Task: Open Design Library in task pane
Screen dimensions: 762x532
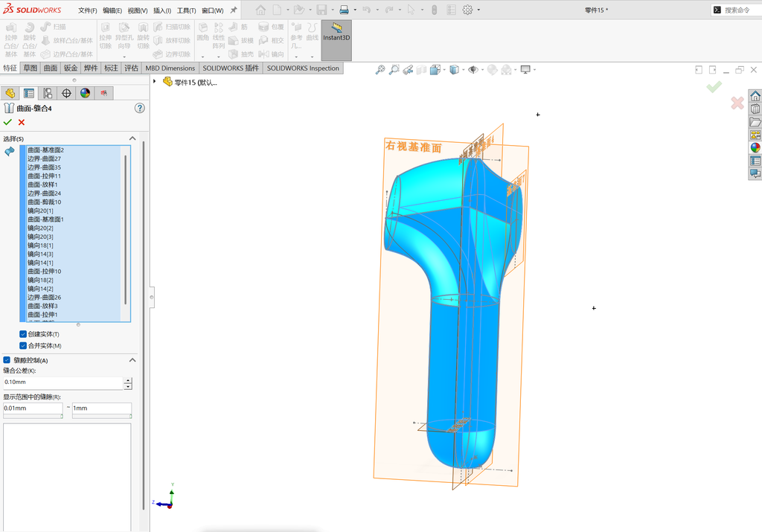Action: pyautogui.click(x=755, y=109)
